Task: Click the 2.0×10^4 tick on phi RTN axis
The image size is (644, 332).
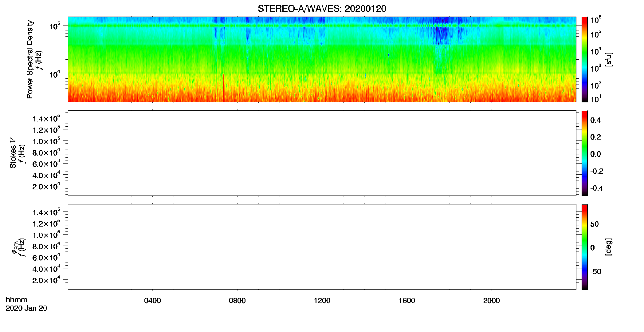Action: pyautogui.click(x=46, y=280)
